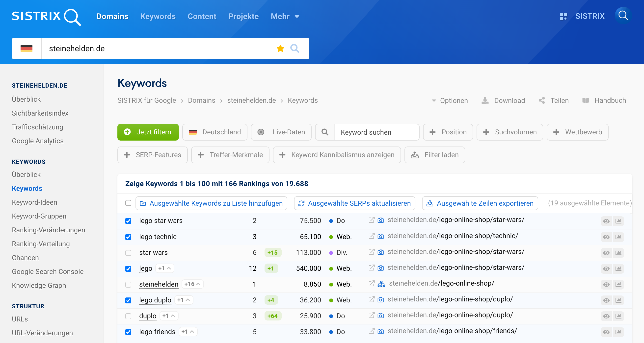The height and width of the screenshot is (343, 644).
Task: Open external link icon for lego row
Action: pos(372,268)
